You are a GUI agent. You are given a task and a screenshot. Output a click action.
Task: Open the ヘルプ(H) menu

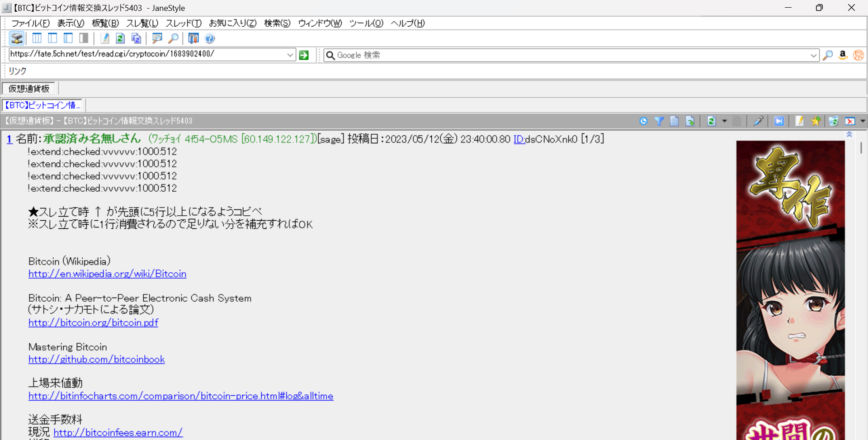coord(408,23)
